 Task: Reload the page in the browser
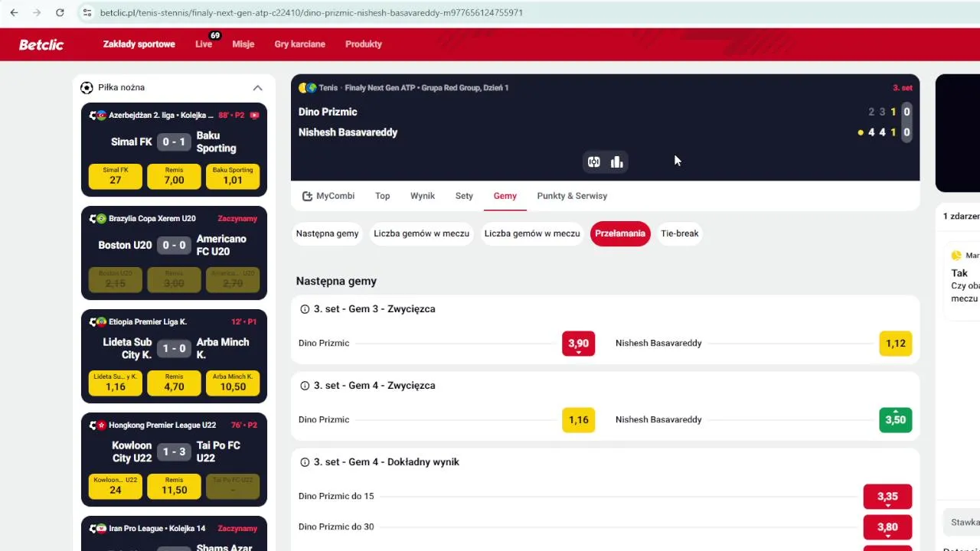click(60, 13)
